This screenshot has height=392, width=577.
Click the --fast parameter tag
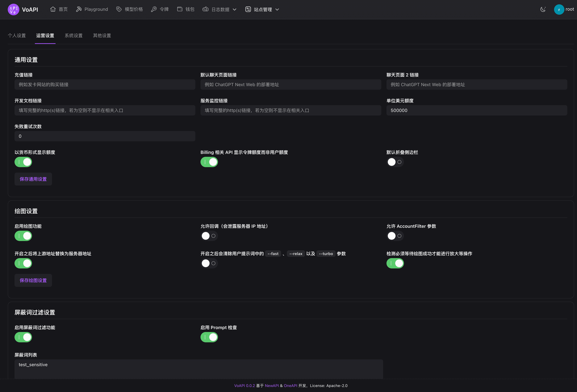coord(273,254)
